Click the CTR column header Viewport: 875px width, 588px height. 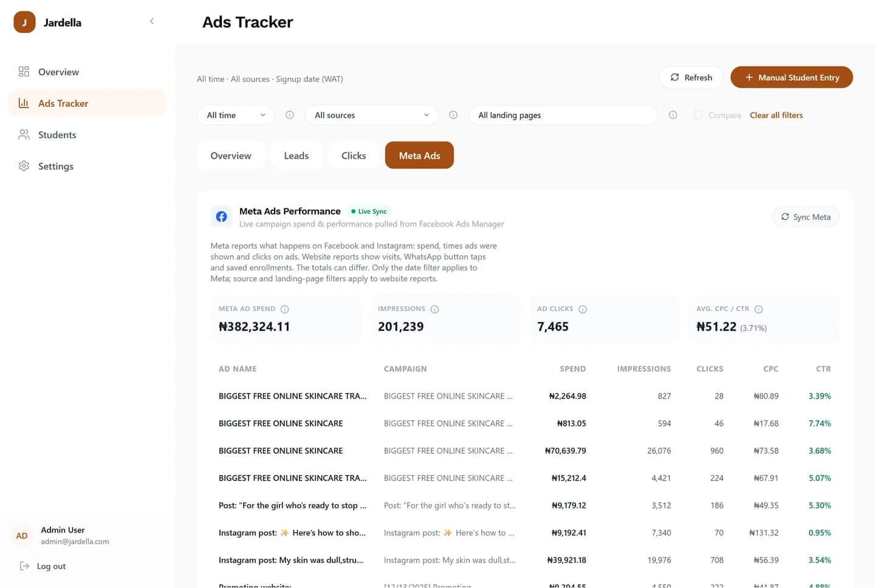pyautogui.click(x=823, y=369)
